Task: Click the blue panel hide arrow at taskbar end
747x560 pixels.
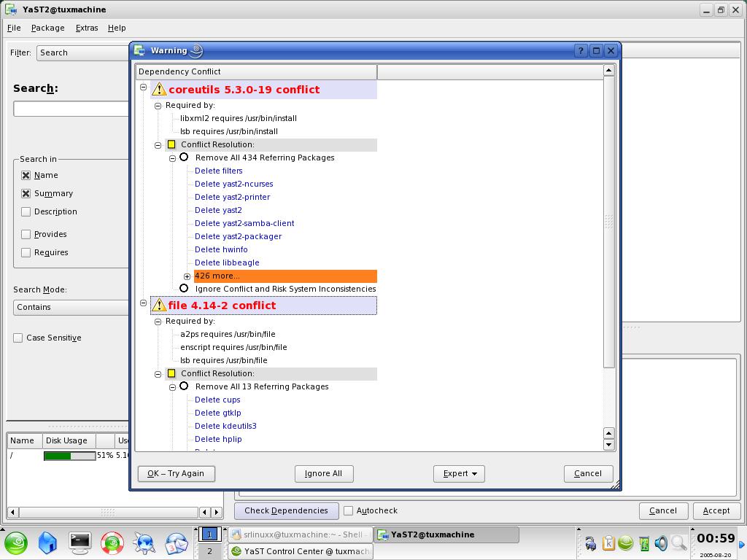Action: point(742,544)
